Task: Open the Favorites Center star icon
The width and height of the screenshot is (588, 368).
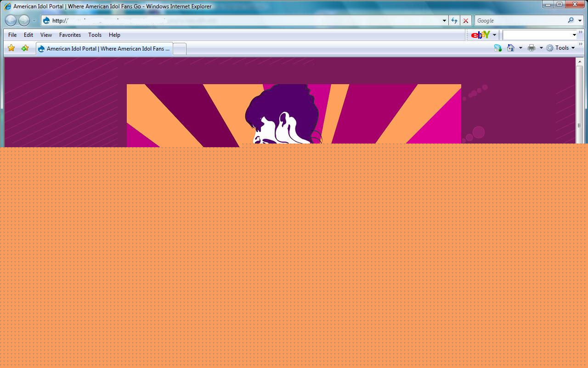Action: click(x=11, y=48)
